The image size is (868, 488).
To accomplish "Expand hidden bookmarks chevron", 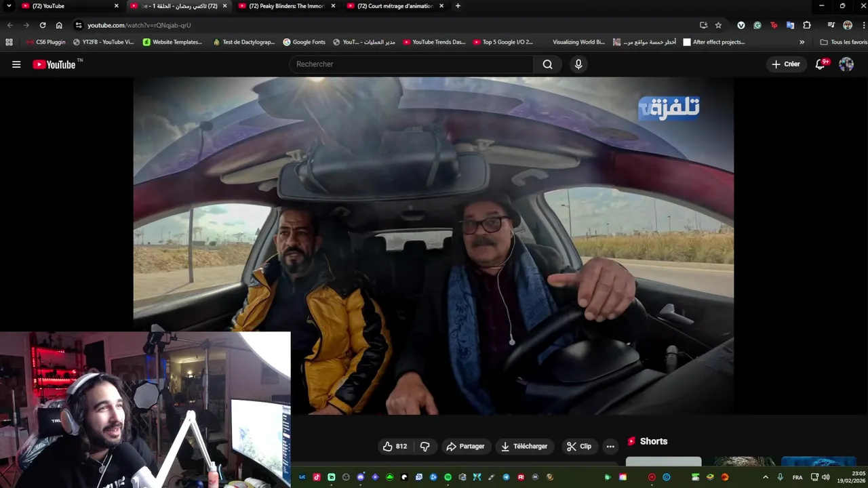I will (802, 42).
